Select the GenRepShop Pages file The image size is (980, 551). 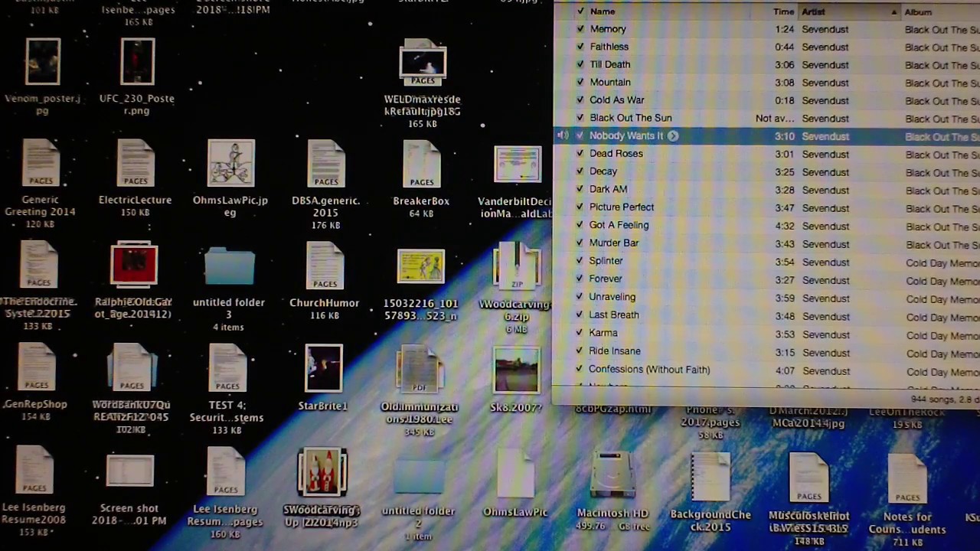point(36,367)
